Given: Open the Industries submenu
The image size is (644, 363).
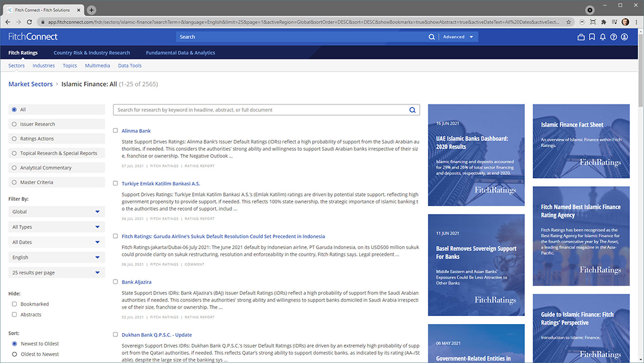Looking at the screenshot, I should click(43, 66).
